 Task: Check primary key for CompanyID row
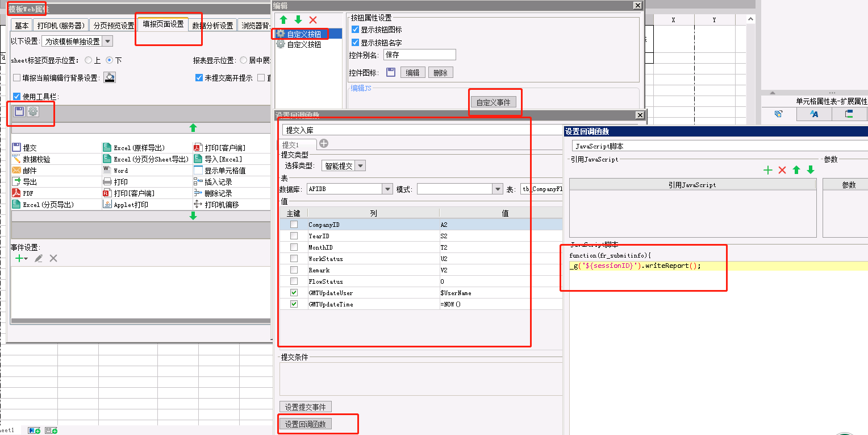tap(294, 225)
